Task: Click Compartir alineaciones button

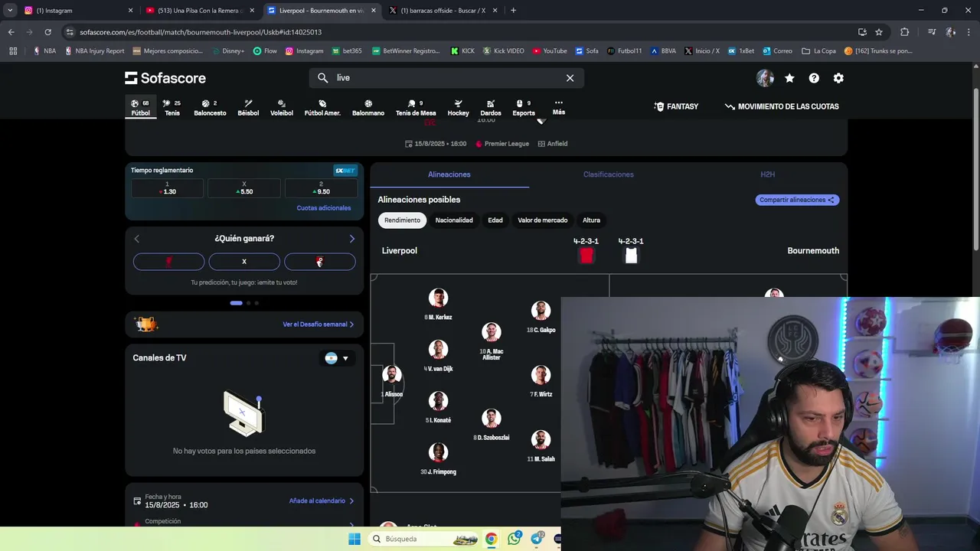Action: pyautogui.click(x=797, y=200)
